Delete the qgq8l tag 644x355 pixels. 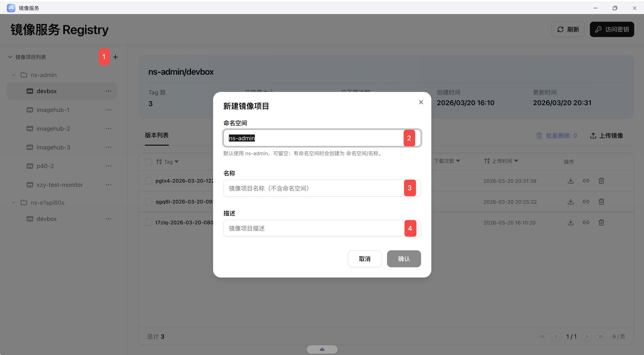tap(601, 202)
